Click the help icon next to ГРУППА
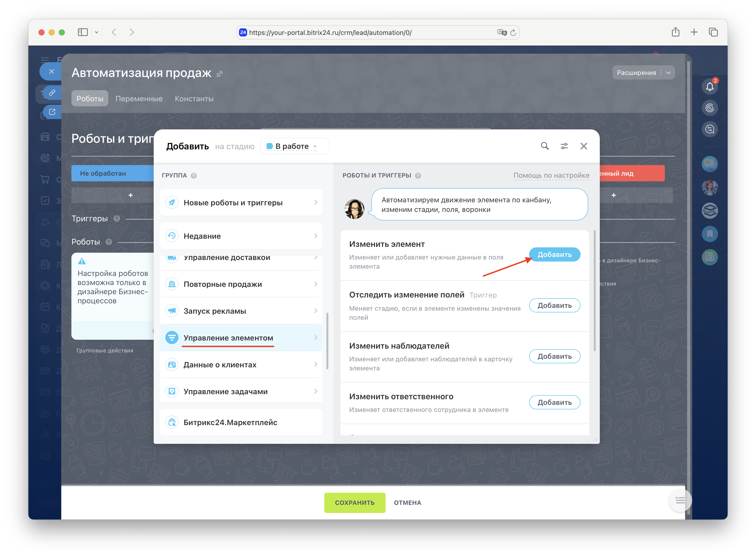The image size is (756, 557). 193,176
